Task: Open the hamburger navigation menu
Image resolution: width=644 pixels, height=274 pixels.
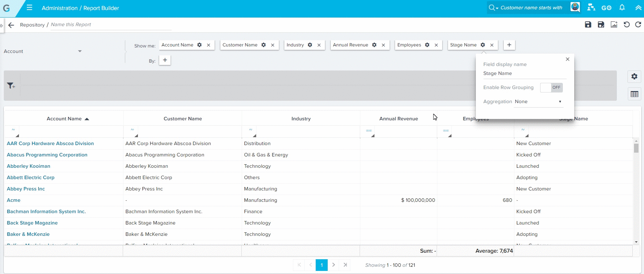Action: (30, 8)
